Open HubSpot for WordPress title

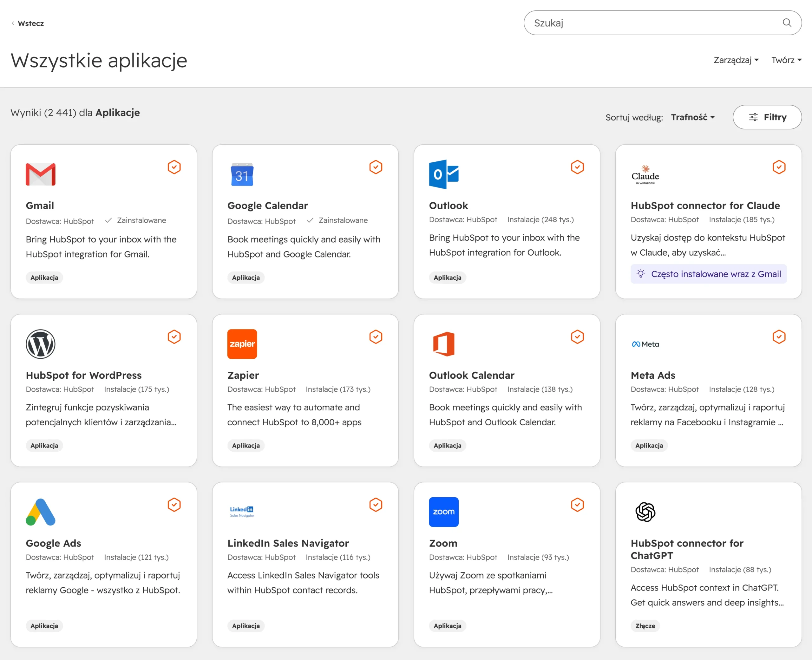[x=84, y=375]
